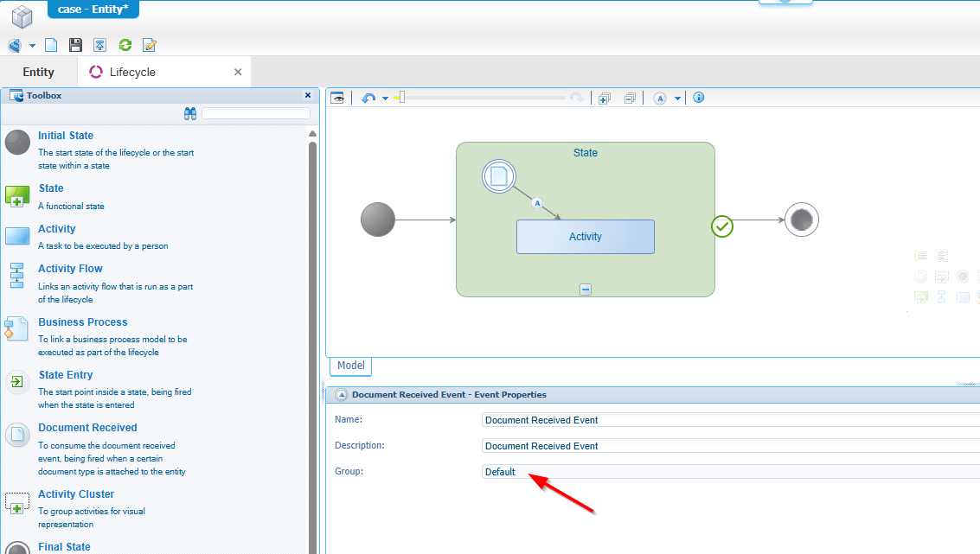The height and width of the screenshot is (554, 980).
Task: Click the publish upload arrow icon
Action: coord(100,45)
